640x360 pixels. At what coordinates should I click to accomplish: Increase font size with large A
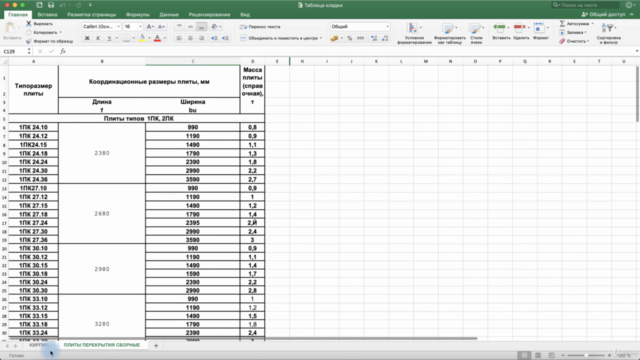click(150, 27)
